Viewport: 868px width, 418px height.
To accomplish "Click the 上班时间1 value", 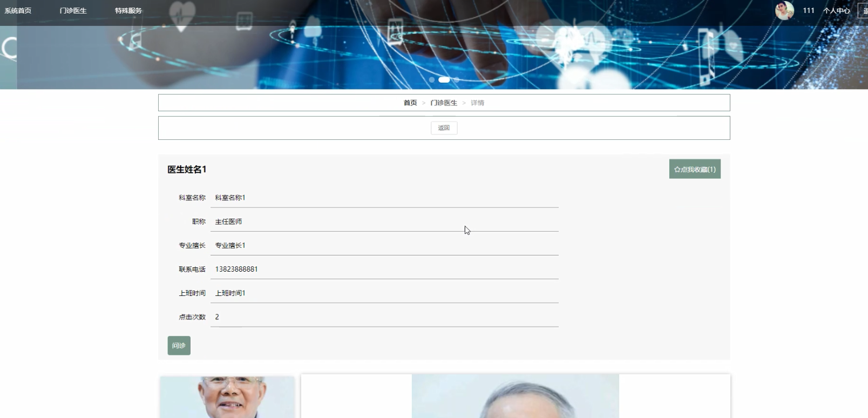I will coord(230,293).
